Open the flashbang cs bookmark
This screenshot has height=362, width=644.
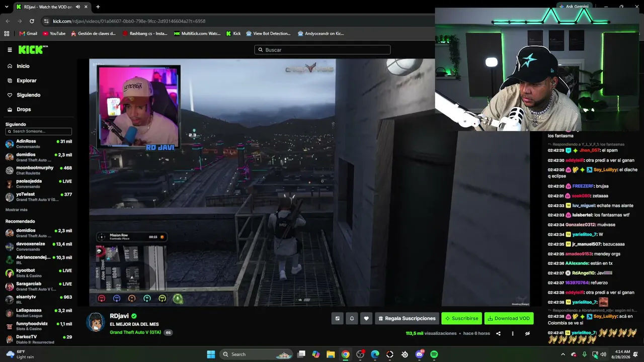(x=145, y=34)
